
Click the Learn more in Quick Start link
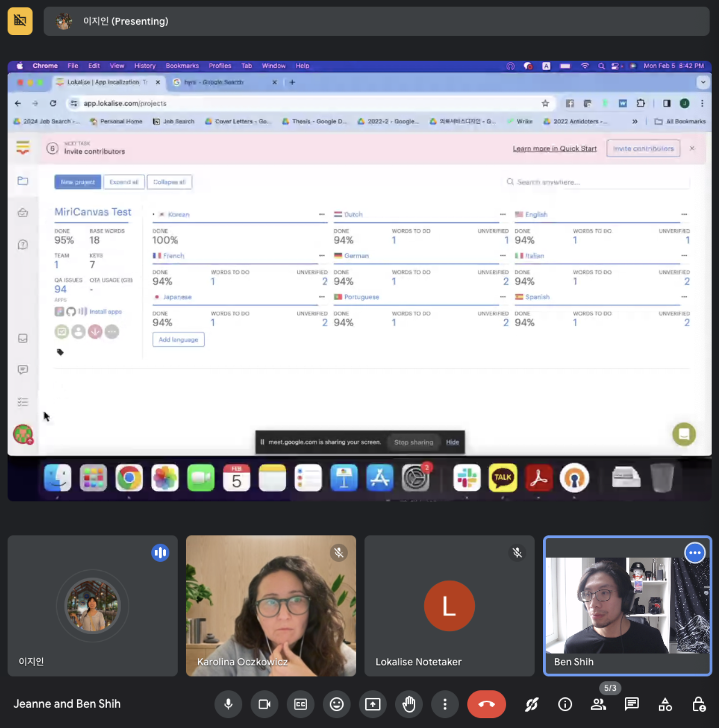point(554,149)
